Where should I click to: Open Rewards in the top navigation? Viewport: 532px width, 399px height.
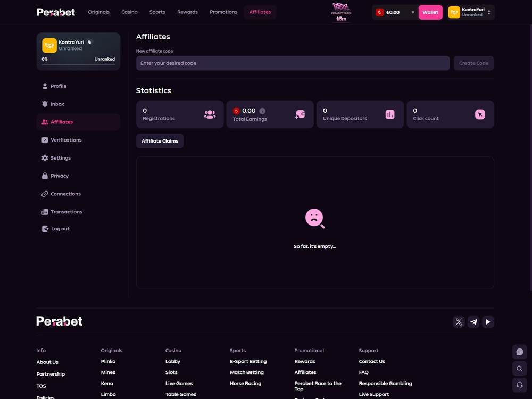click(187, 12)
